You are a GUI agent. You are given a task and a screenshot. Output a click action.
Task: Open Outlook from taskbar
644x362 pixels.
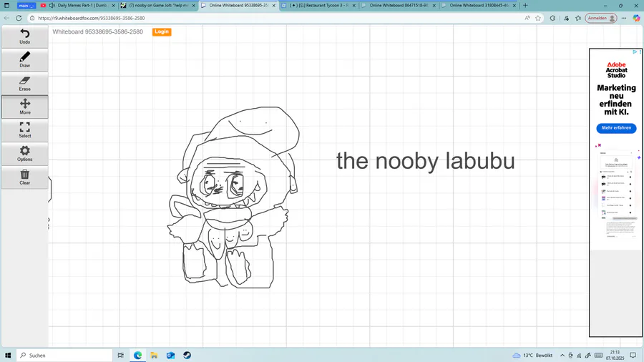pyautogui.click(x=170, y=355)
